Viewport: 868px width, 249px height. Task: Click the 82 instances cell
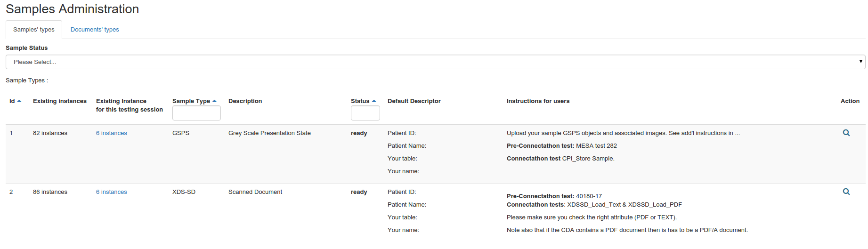50,133
